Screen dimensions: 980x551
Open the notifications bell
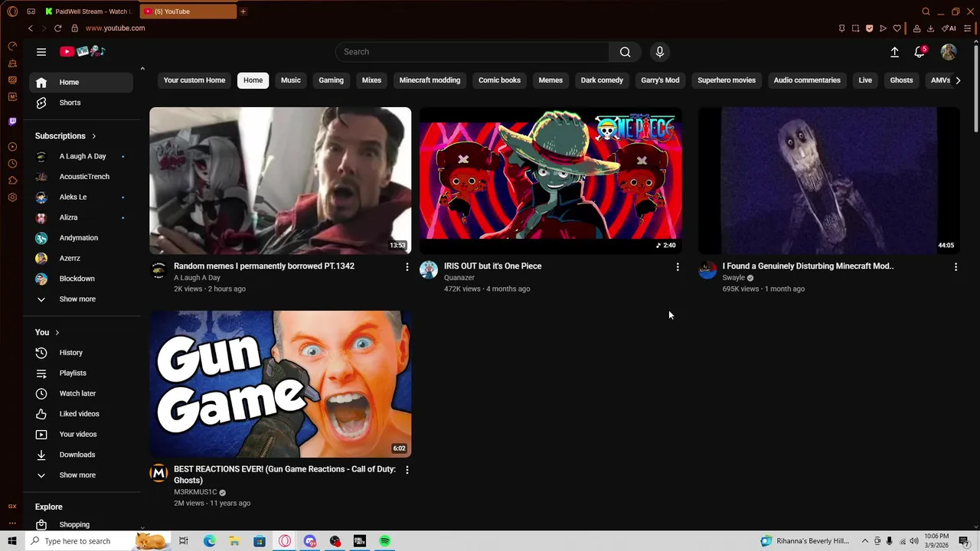click(x=920, y=52)
